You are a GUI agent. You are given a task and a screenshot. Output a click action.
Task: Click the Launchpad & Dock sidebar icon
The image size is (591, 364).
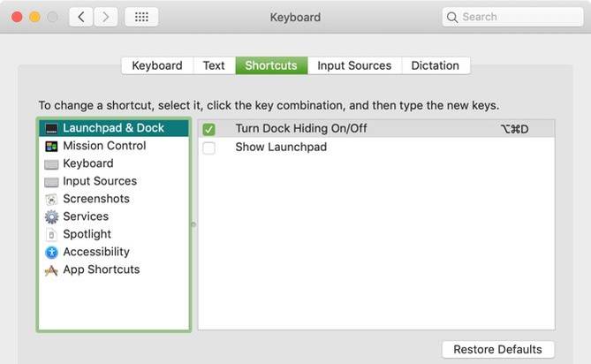point(51,128)
